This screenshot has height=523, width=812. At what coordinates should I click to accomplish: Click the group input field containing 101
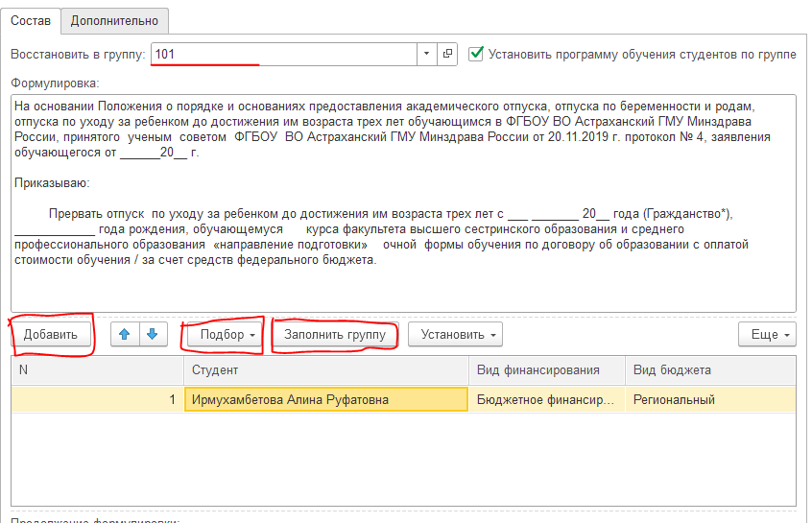tap(284, 55)
